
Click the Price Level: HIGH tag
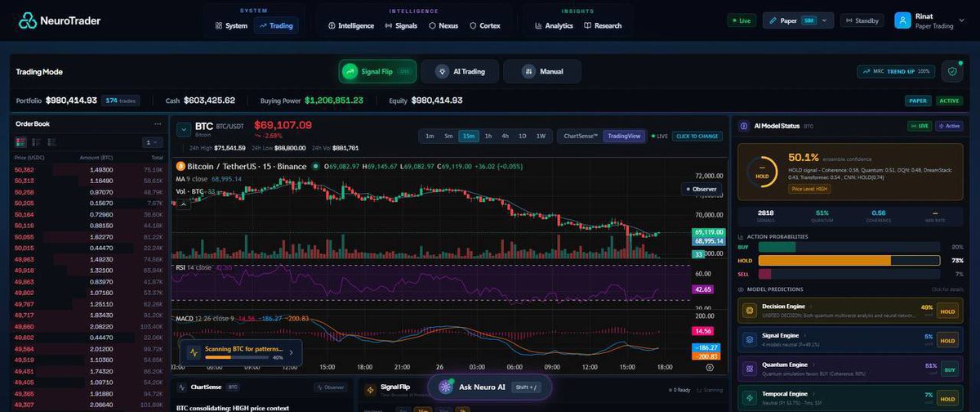[x=808, y=188]
